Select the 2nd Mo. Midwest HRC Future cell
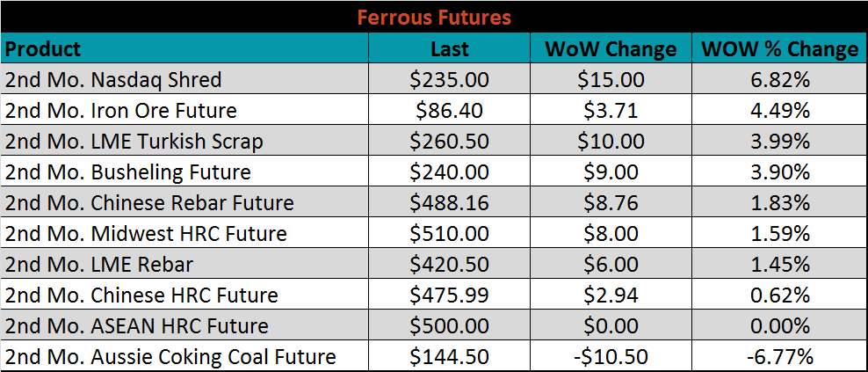868x372 pixels. tap(184, 233)
